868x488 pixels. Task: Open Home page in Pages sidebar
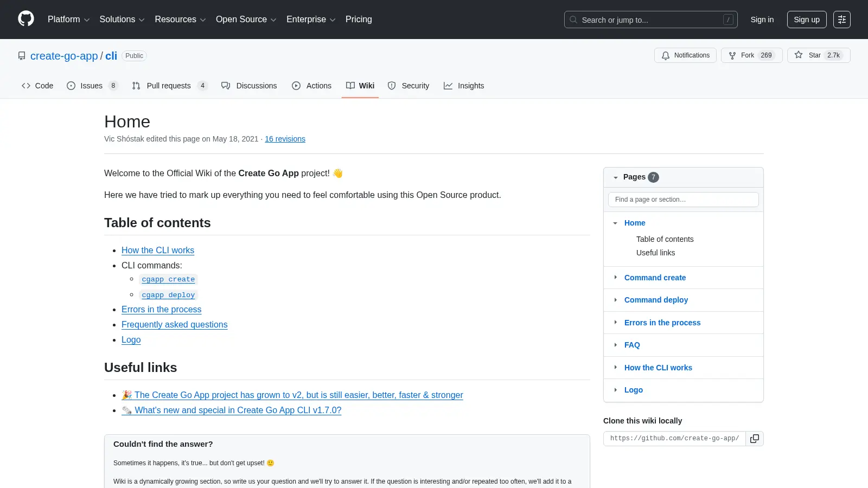click(x=635, y=223)
